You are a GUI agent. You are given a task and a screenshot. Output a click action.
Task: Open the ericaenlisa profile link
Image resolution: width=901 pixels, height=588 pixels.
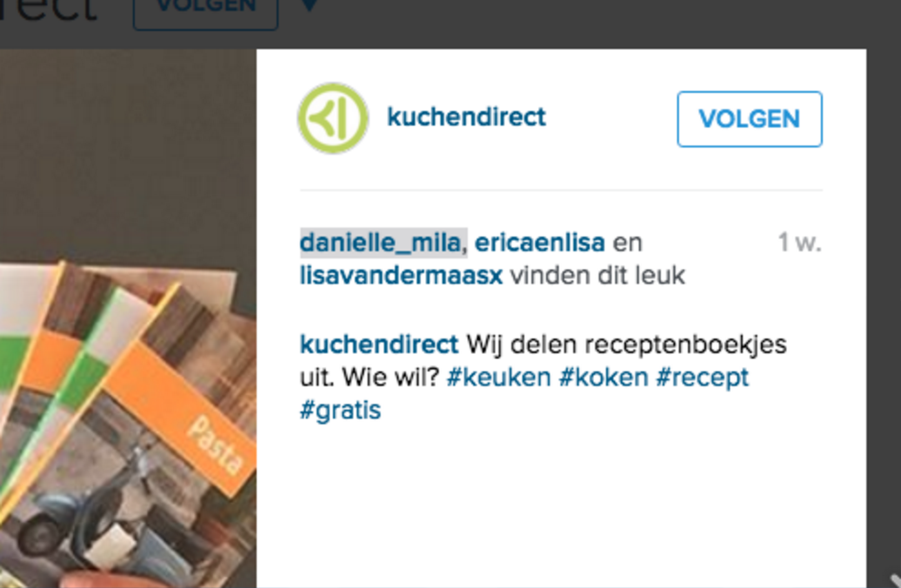[x=539, y=243]
